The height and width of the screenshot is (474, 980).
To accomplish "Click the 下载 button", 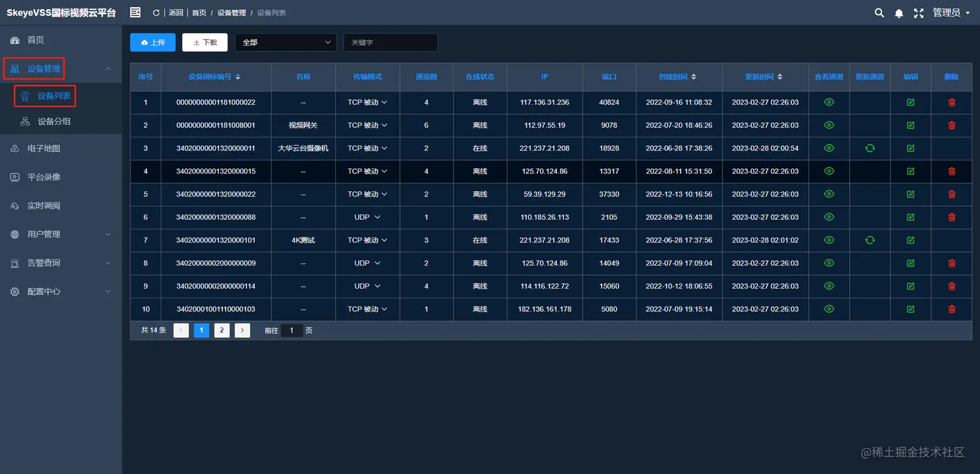I will [x=205, y=42].
